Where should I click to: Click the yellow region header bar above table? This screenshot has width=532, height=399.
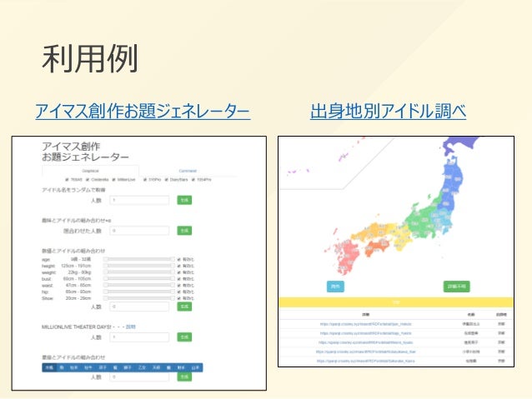point(396,302)
